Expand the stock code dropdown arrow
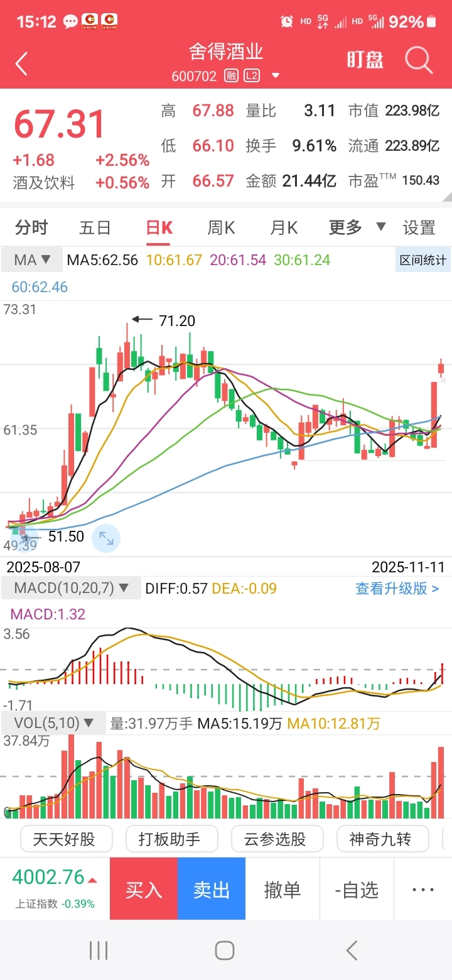The width and height of the screenshot is (452, 980). 275,76
